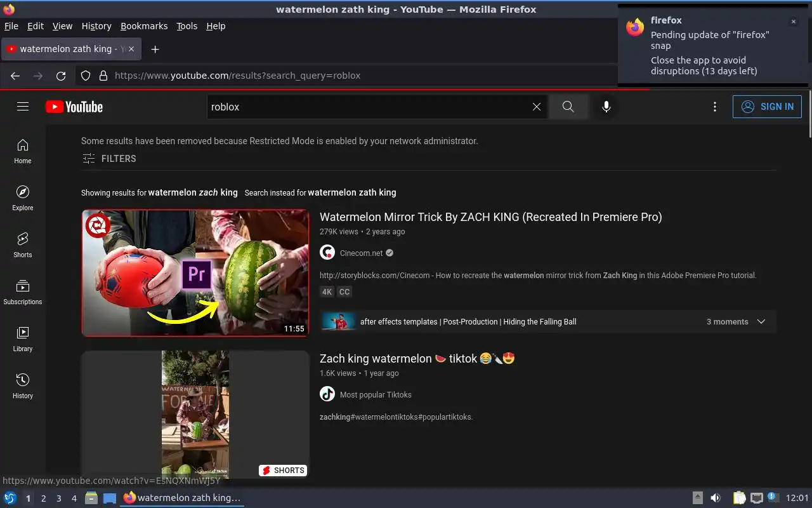812x508 pixels.
Task: Open the Premiere Pro watermelon video thumbnail
Action: point(195,273)
